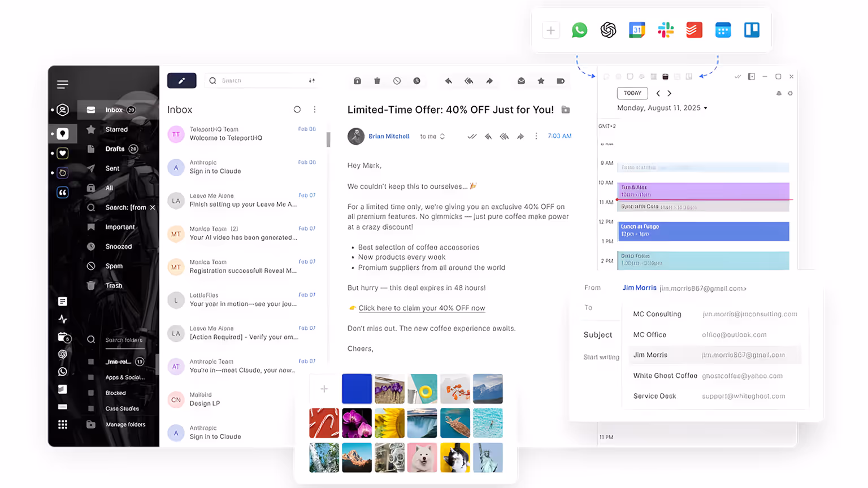The image size is (868, 488).
Task: Toggle the hamburger menu in the sidebar
Action: click(63, 84)
